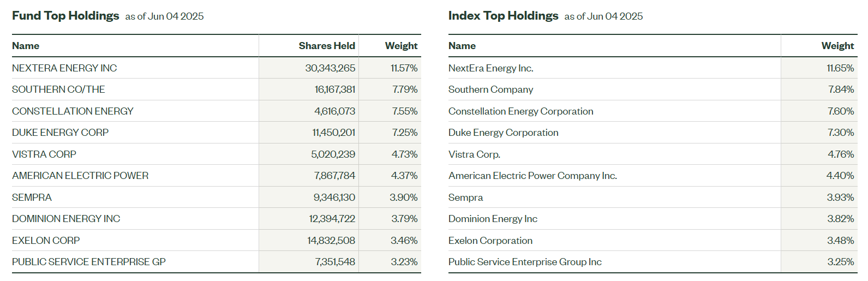Click SEMPRA in fund holdings table
The width and height of the screenshot is (868, 281).
[x=32, y=198]
